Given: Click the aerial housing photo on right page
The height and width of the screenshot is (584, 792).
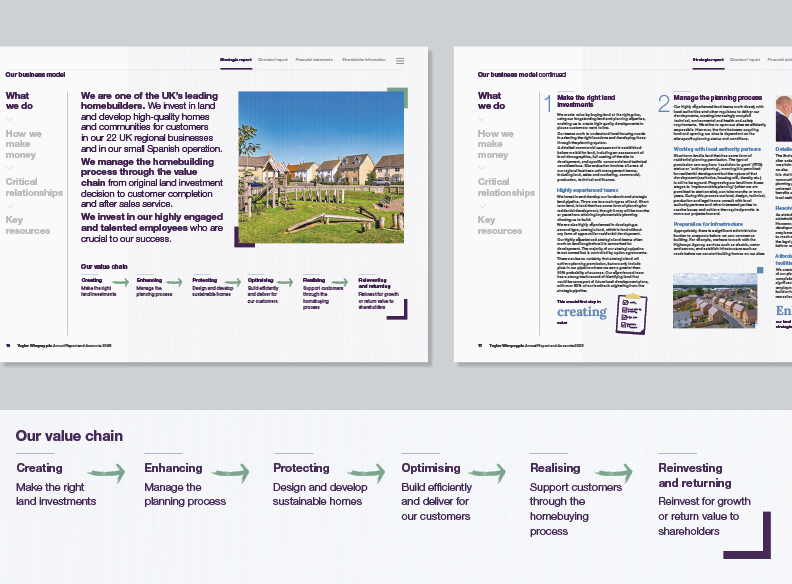Looking at the screenshot, I should [x=714, y=300].
